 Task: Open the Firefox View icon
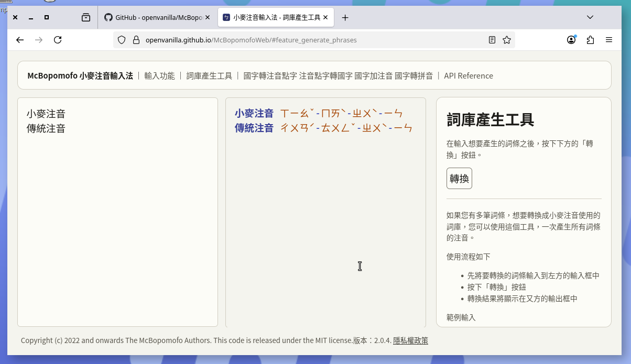click(86, 17)
